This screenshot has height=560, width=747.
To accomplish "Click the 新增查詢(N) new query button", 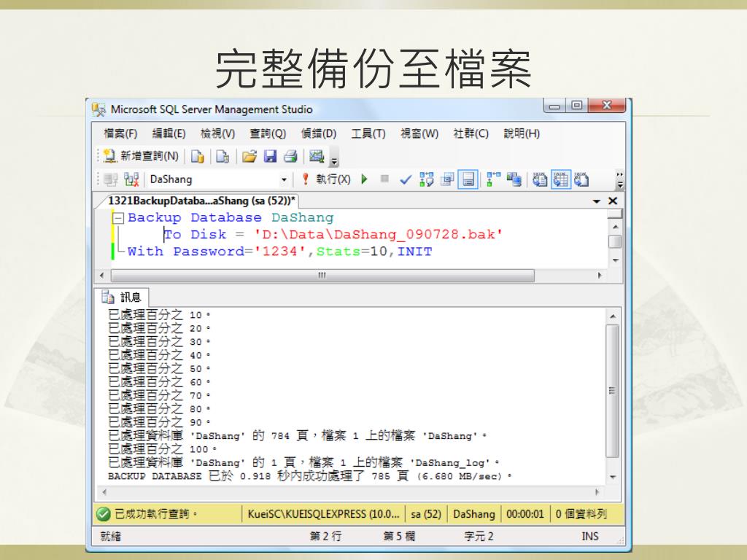I will tap(141, 156).
